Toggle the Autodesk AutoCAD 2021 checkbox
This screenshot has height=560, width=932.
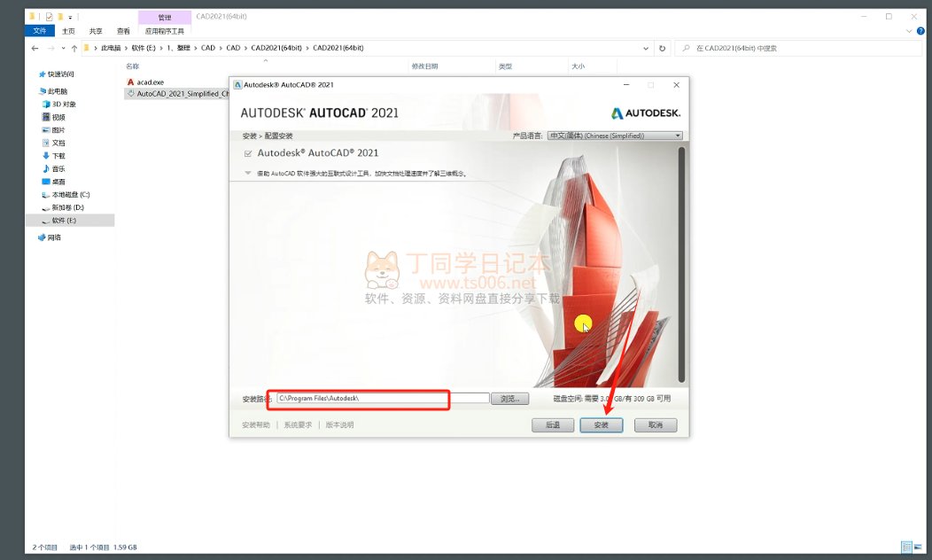pos(248,153)
